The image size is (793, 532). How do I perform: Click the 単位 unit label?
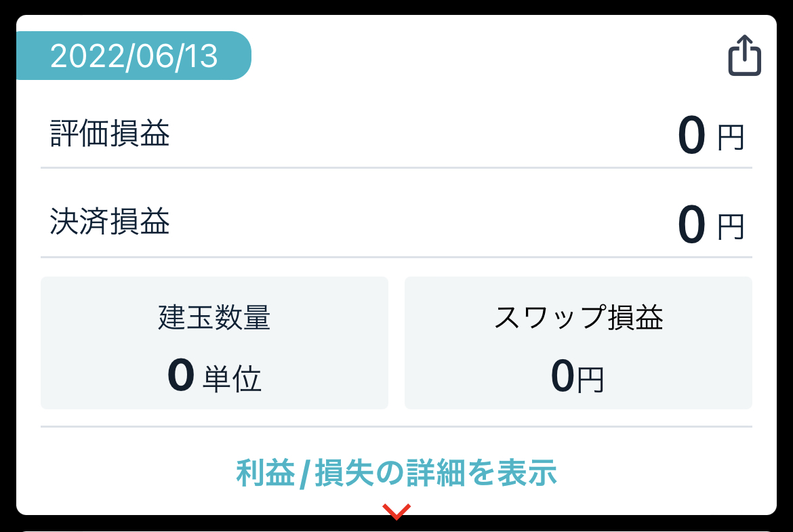pos(232,379)
